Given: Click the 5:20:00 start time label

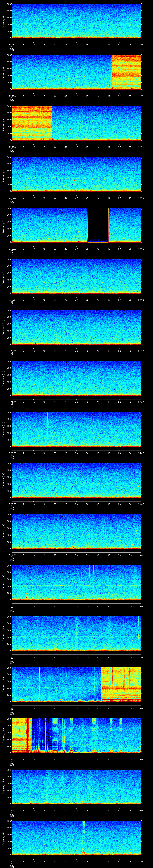Looking at the screenshot, I should click(x=12, y=351).
